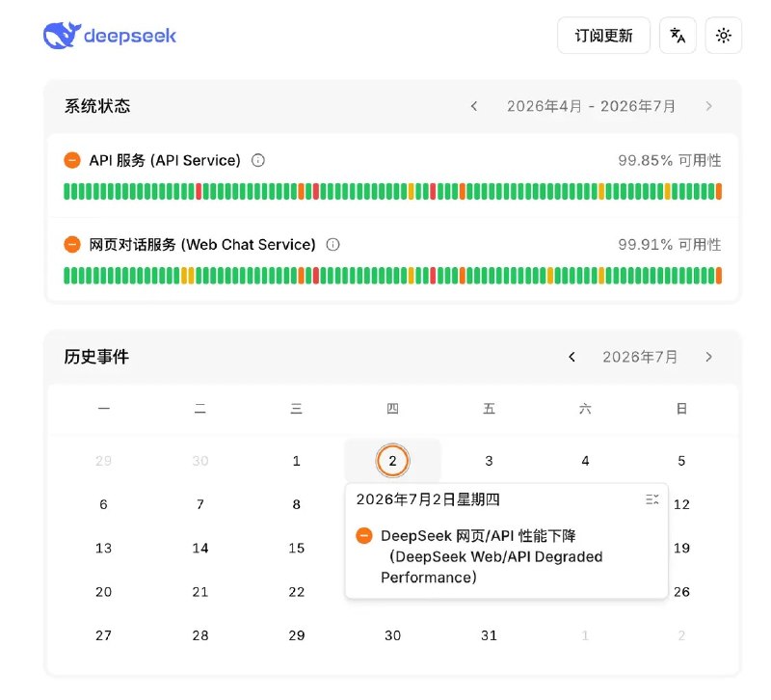
Task: Select highlighted July 2 in calendar
Action: [x=392, y=461]
